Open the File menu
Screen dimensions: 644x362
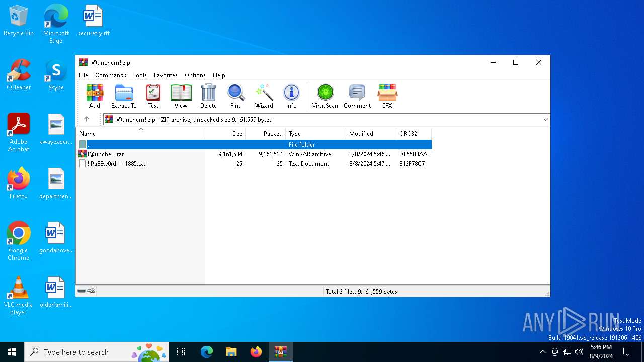click(84, 75)
